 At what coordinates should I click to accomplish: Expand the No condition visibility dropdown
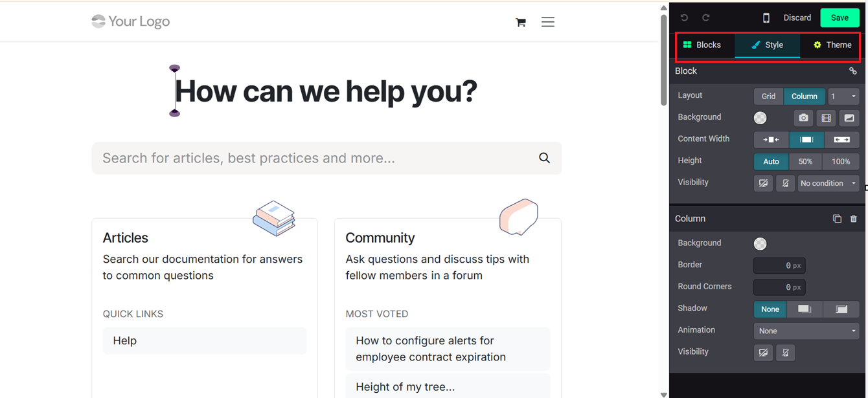(x=828, y=183)
